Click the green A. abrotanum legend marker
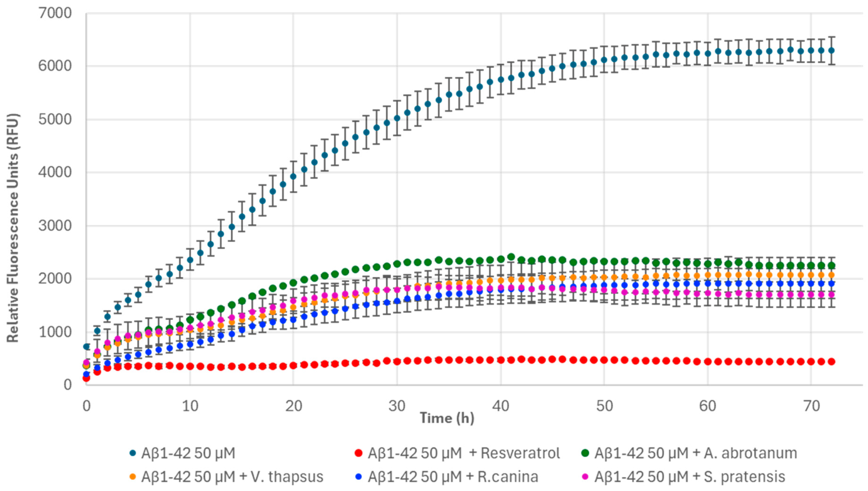This screenshot has height=491, width=868. 585,453
